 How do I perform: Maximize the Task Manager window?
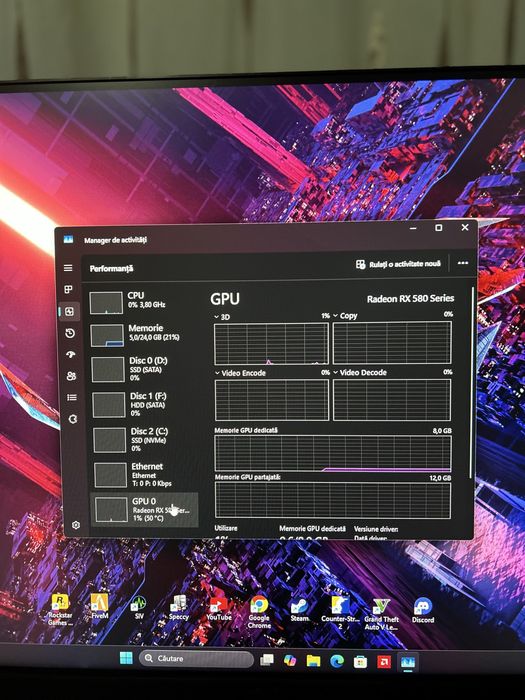(x=439, y=228)
